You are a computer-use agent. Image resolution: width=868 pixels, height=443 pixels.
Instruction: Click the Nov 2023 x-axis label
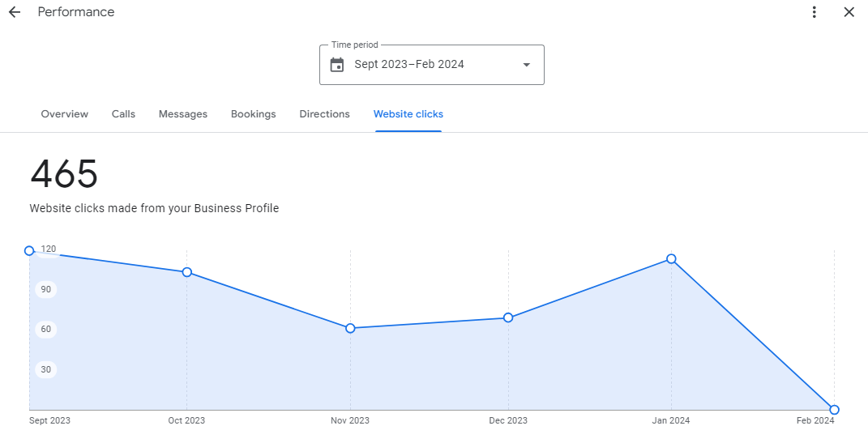(350, 420)
